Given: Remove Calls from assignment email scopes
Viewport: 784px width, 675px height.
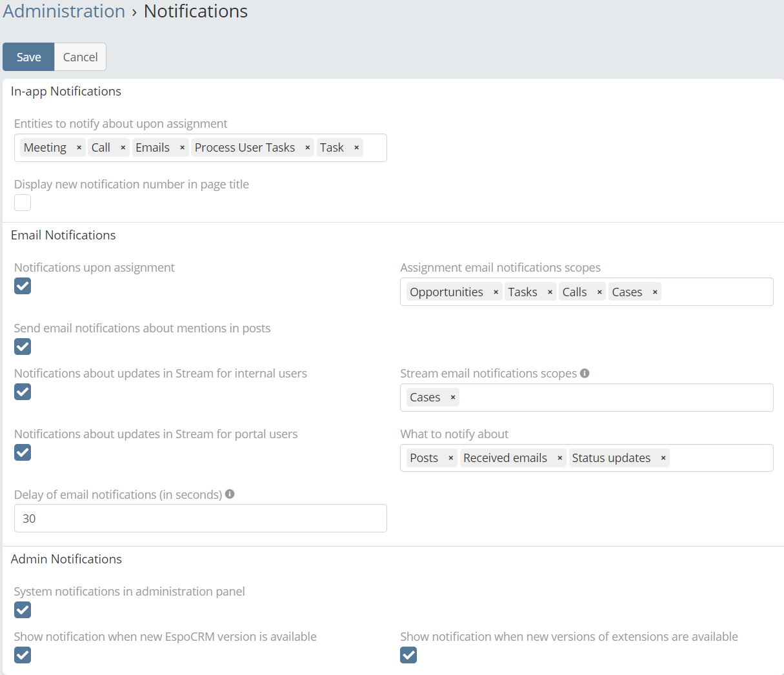Looking at the screenshot, I should (x=599, y=292).
